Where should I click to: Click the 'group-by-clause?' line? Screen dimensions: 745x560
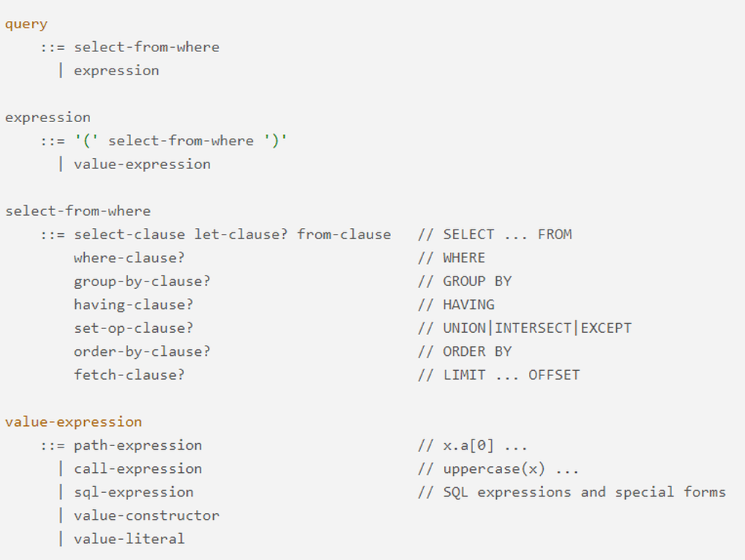click(x=142, y=281)
